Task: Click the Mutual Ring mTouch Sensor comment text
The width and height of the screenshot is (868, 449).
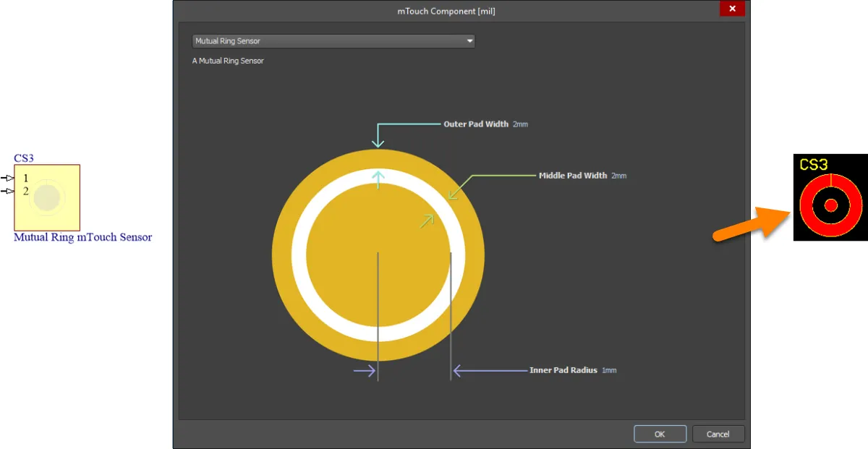Action: pos(83,237)
